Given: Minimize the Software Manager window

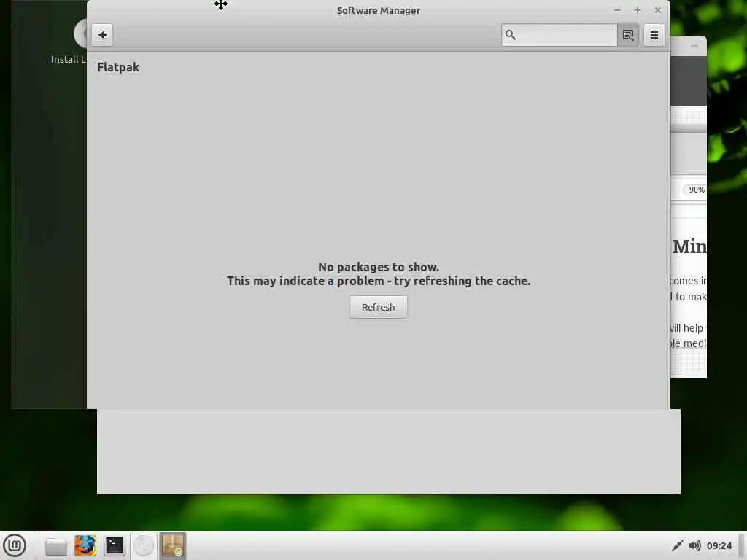Looking at the screenshot, I should coord(617,10).
